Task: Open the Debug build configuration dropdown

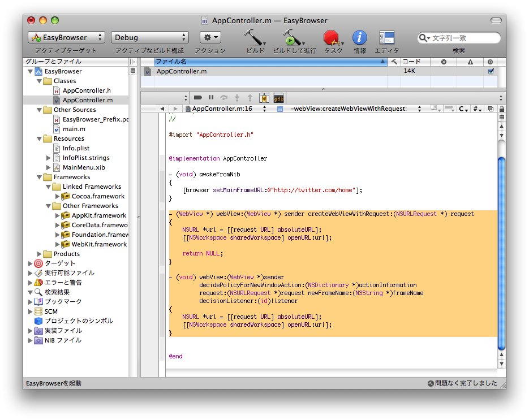Action: tap(150, 37)
